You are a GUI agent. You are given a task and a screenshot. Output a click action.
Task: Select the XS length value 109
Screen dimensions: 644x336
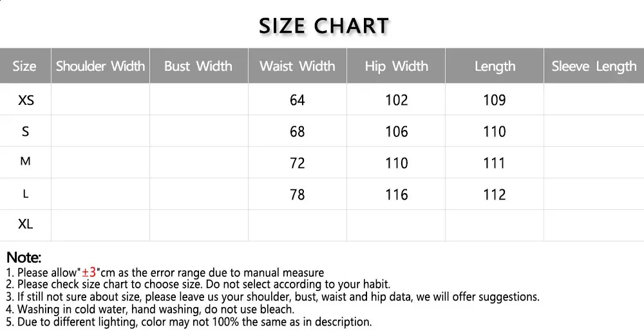[x=495, y=100]
